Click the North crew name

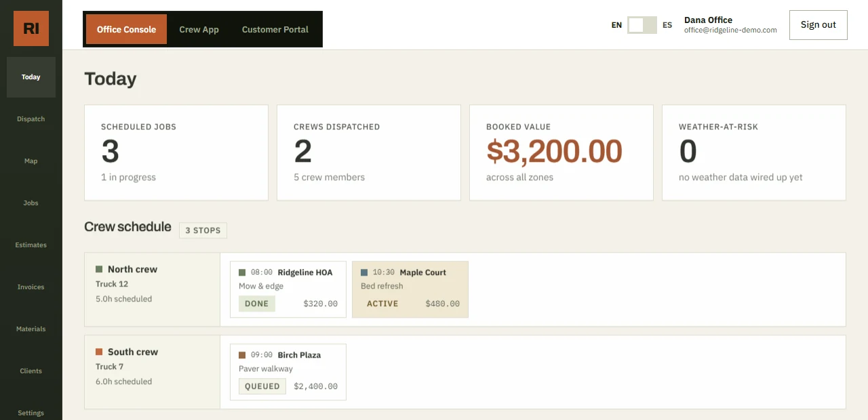point(132,269)
